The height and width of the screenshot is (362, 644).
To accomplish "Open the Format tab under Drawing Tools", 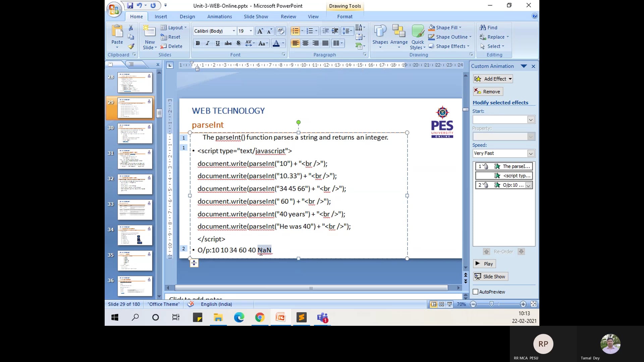I will click(x=345, y=16).
